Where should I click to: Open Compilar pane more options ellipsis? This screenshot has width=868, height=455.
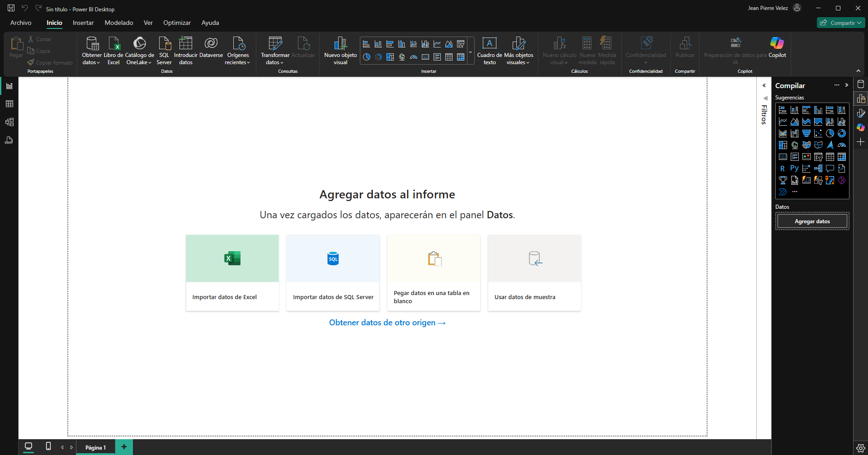[x=837, y=85]
